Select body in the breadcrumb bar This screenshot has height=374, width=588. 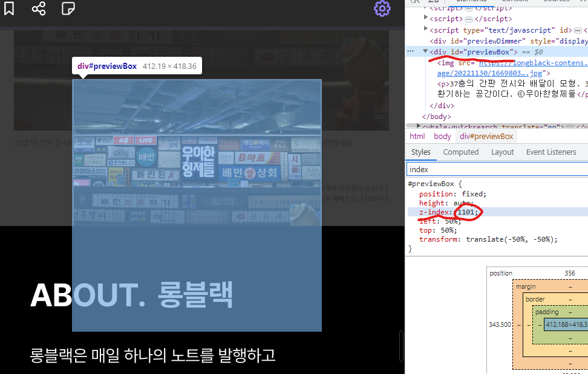point(442,137)
